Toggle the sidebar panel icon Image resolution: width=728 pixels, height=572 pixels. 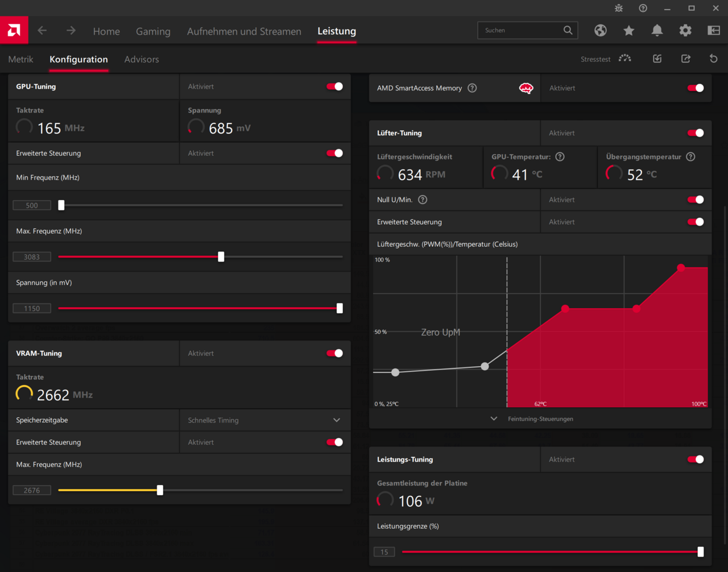[714, 31]
